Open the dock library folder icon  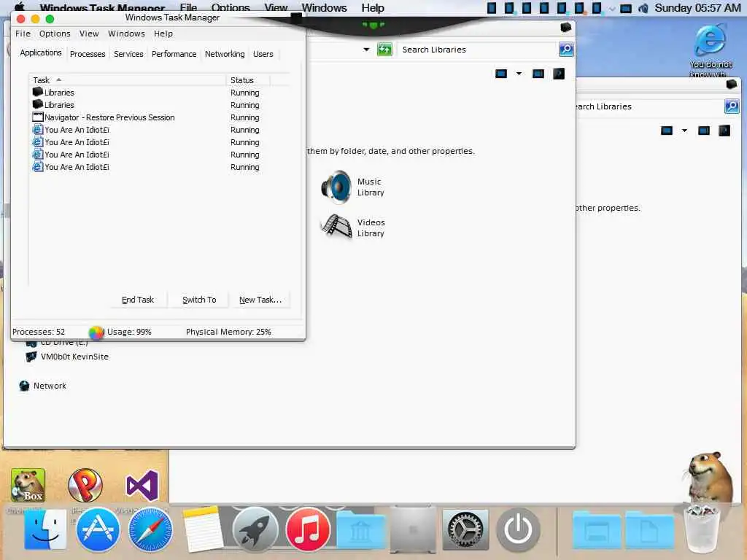(360, 530)
